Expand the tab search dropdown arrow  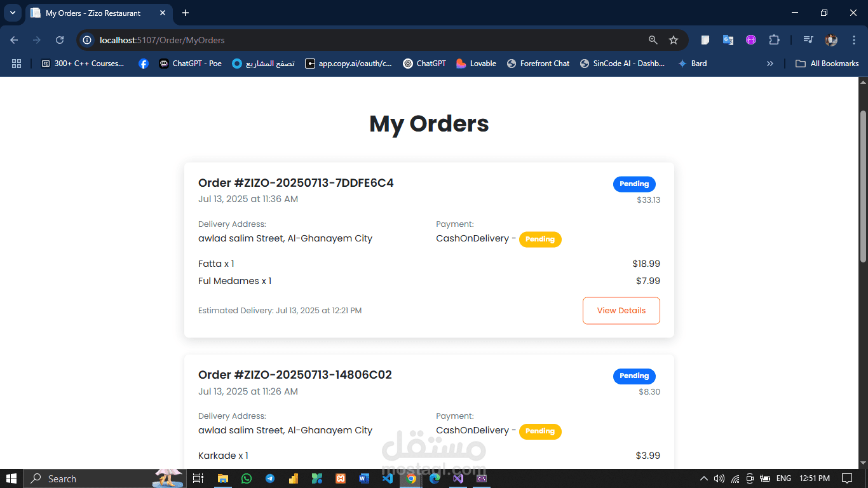(x=12, y=13)
